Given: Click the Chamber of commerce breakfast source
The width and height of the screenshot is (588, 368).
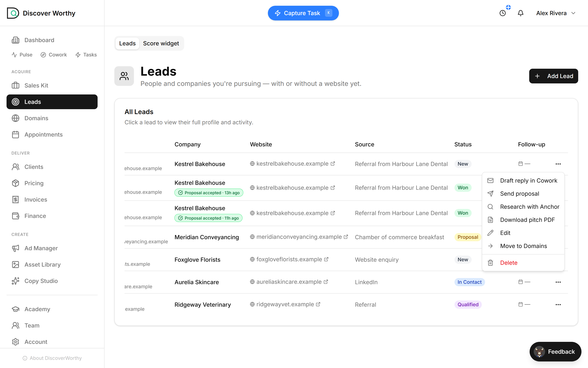Looking at the screenshot, I should 399,237.
